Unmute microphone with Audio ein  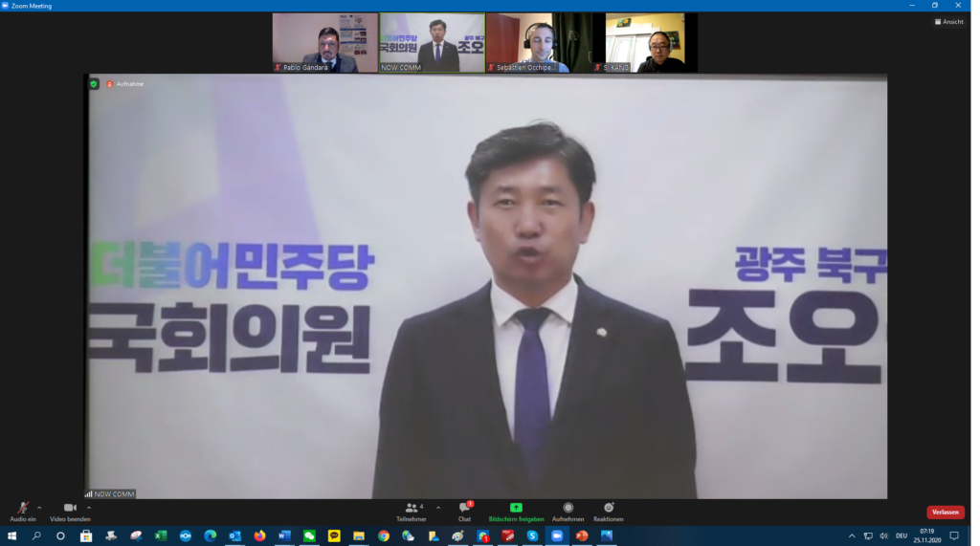(23, 510)
